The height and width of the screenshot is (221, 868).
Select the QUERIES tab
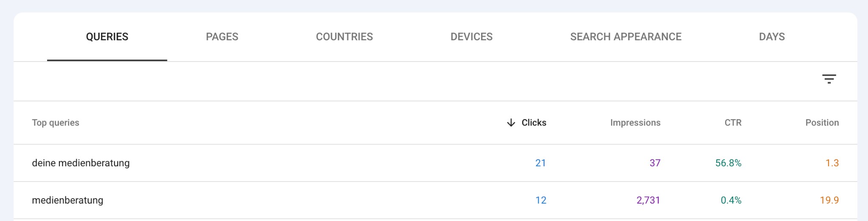(x=107, y=37)
